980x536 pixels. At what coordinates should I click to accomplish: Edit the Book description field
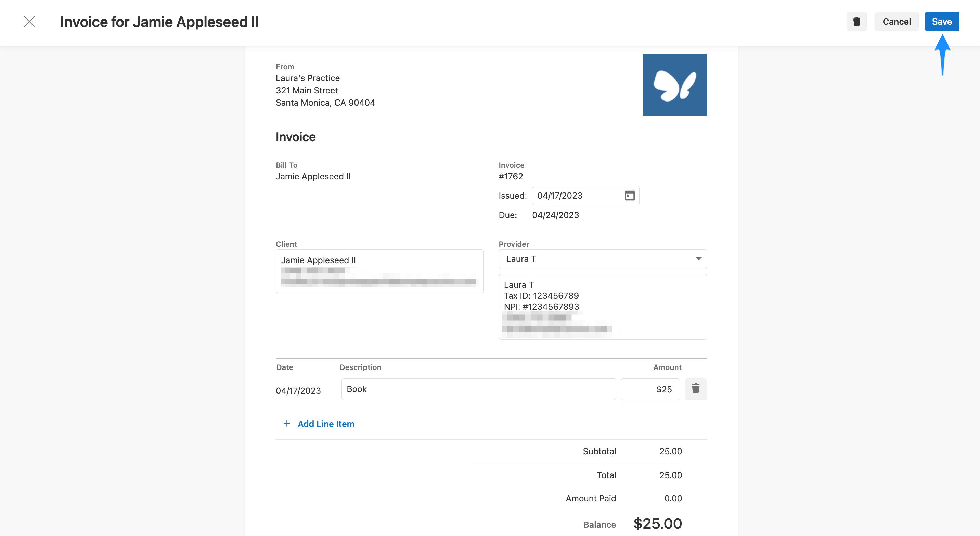479,389
